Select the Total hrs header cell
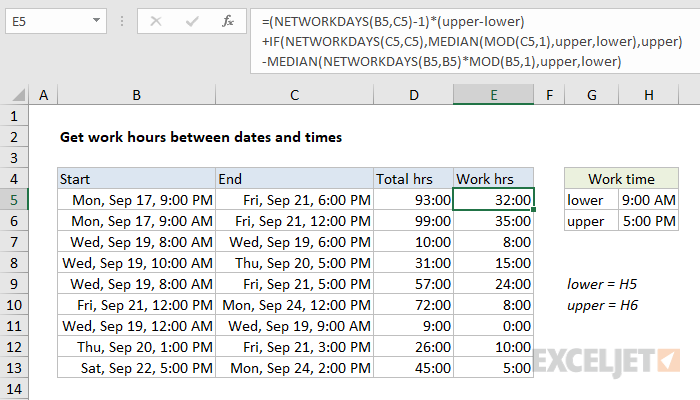 click(x=413, y=179)
